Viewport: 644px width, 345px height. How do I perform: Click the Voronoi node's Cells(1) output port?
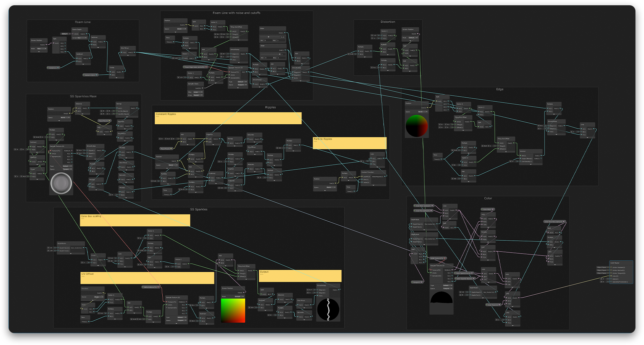coord(541,158)
